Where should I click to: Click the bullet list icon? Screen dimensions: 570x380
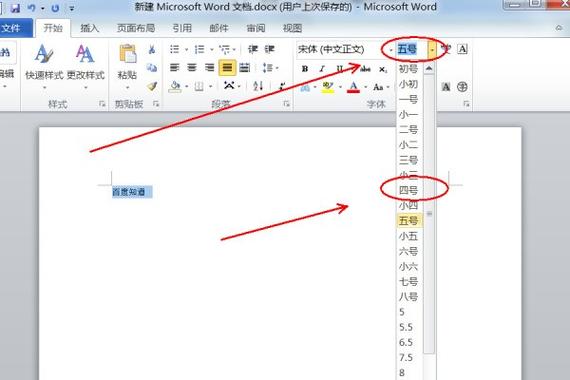174,49
